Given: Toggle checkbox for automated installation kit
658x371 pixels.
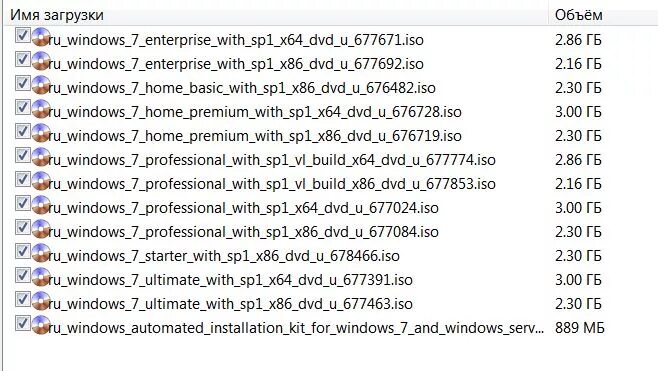Looking at the screenshot, I should [22, 323].
